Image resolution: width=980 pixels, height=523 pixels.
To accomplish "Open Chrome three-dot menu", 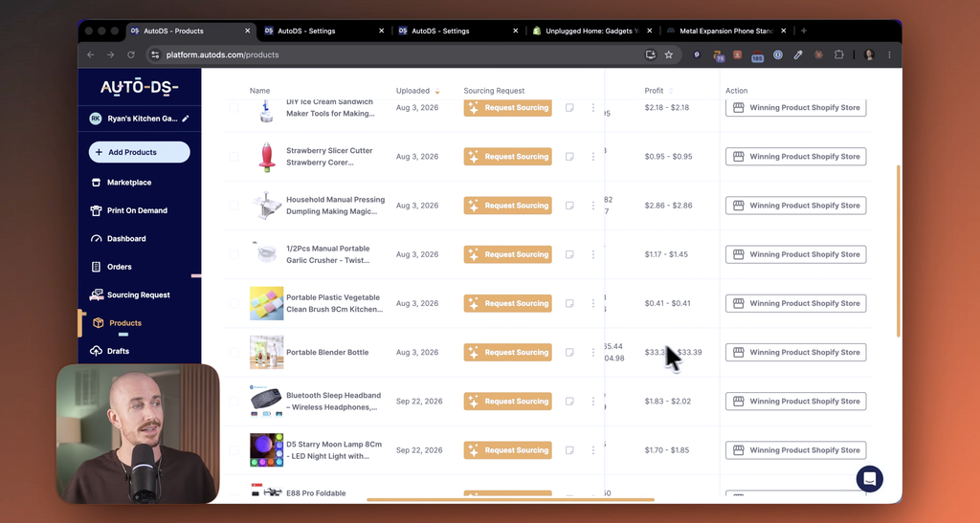I will (x=889, y=54).
